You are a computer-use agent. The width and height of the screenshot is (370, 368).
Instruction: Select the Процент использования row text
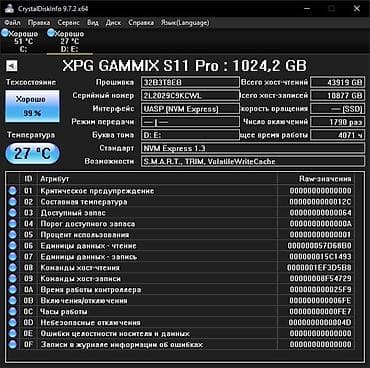point(85,235)
